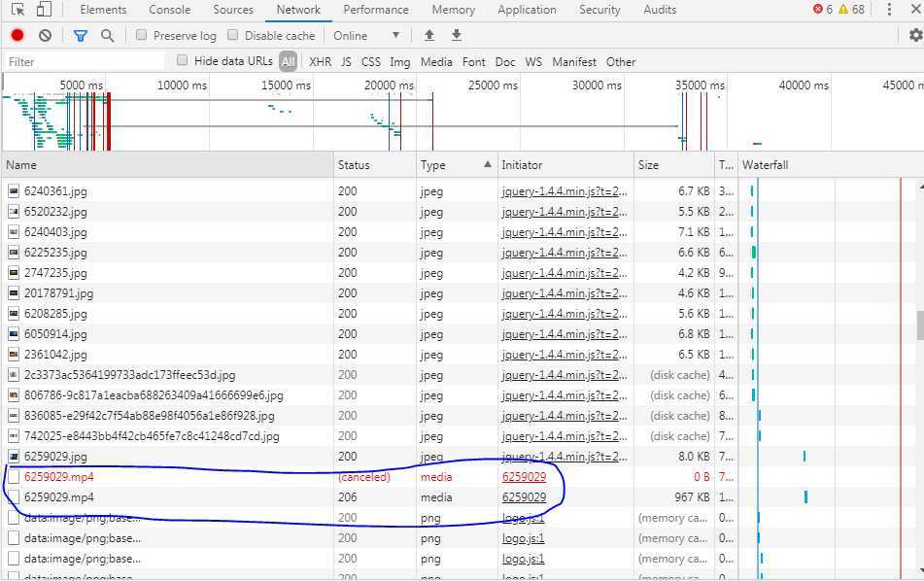Click the export HAR download arrow
Image resolution: width=924 pixels, height=581 pixels.
456,35
